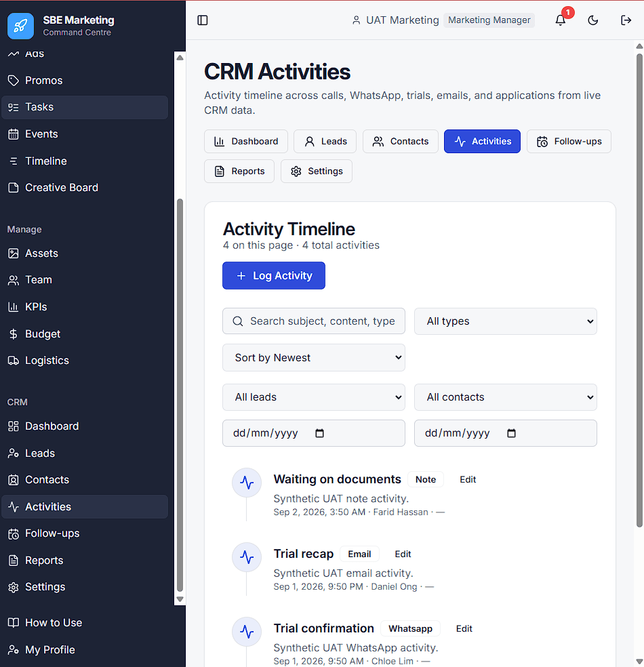Open the All leads dropdown
Screen dimensions: 644x667
tap(314, 397)
